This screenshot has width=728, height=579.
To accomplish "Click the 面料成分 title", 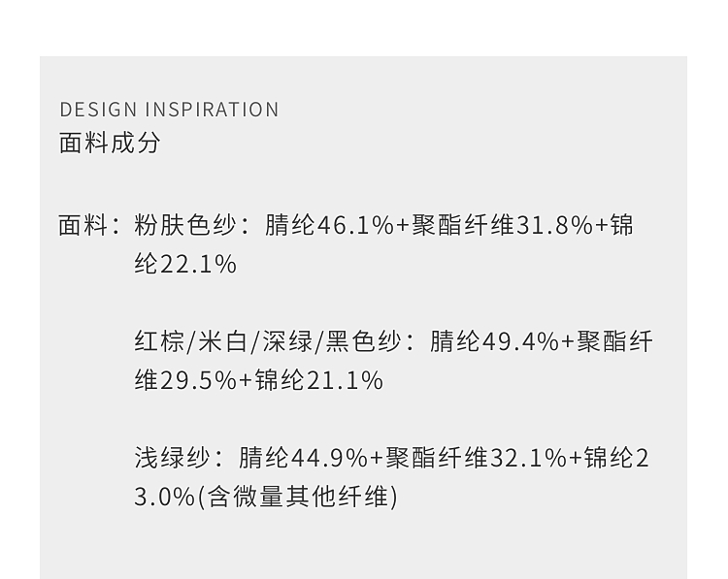I will point(110,143).
